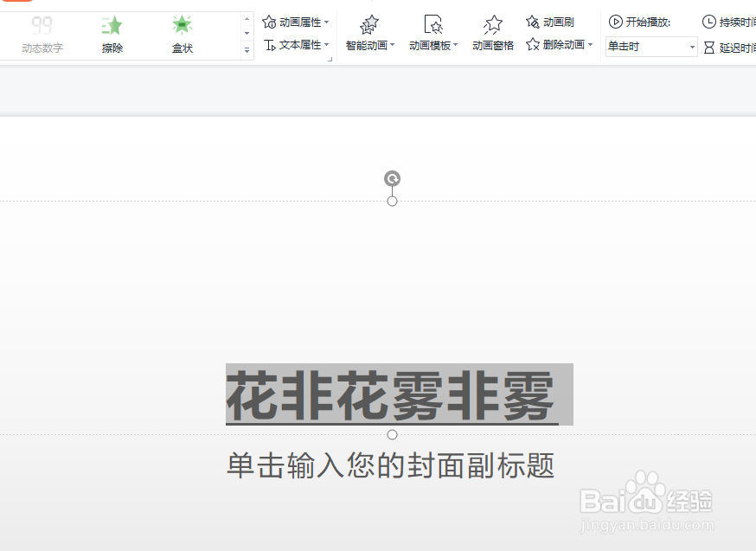Click subtitle placeholder 单击输入您的封面副标题
This screenshot has height=551, width=756.
tap(390, 465)
